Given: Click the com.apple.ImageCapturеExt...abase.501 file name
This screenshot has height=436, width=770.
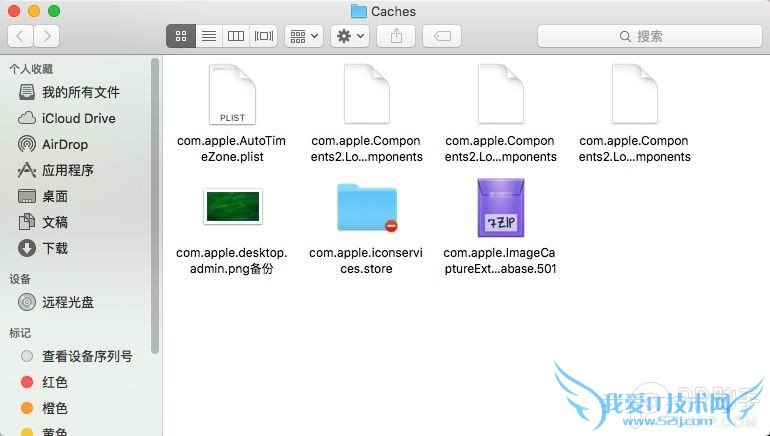Looking at the screenshot, I should tap(500, 261).
